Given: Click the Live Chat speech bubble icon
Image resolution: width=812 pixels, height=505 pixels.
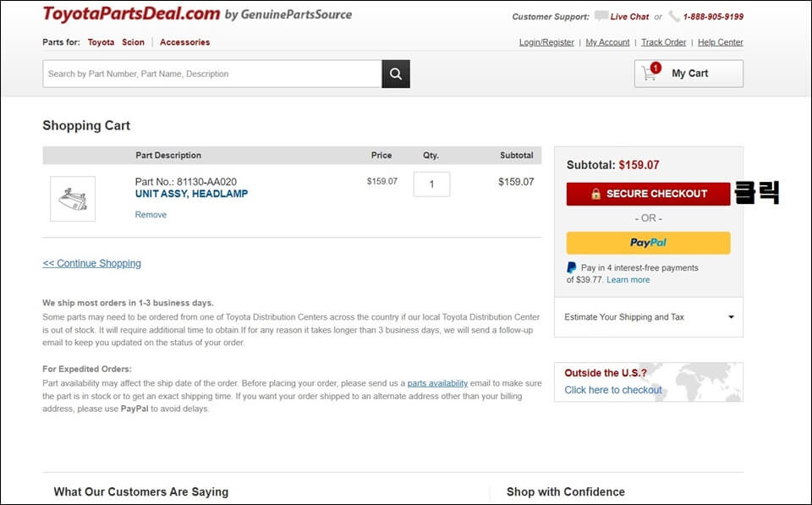Looking at the screenshot, I should pos(601,16).
